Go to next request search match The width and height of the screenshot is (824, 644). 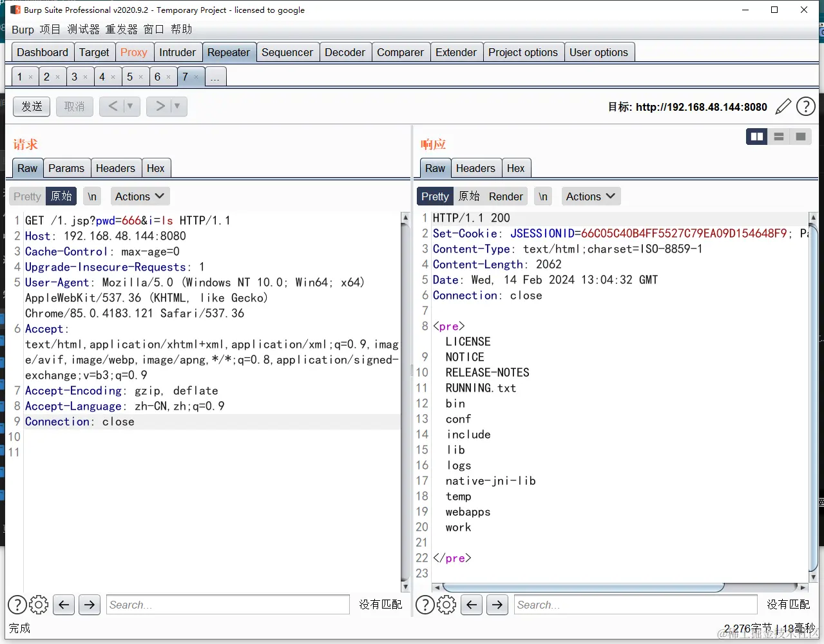(x=90, y=605)
